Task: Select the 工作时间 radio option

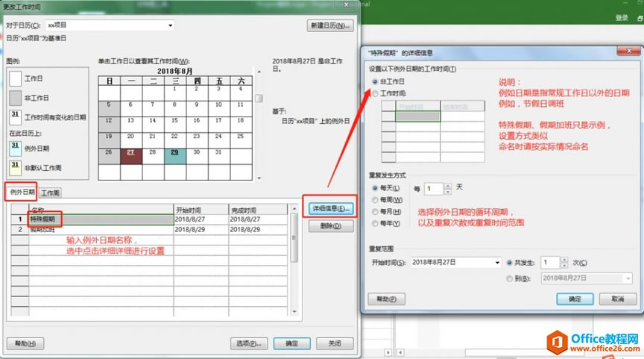Action: (x=375, y=93)
